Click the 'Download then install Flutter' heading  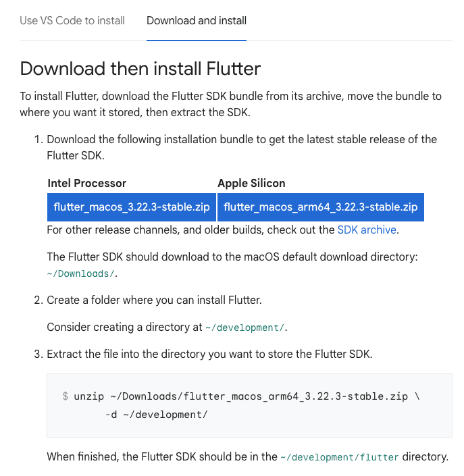(140, 68)
